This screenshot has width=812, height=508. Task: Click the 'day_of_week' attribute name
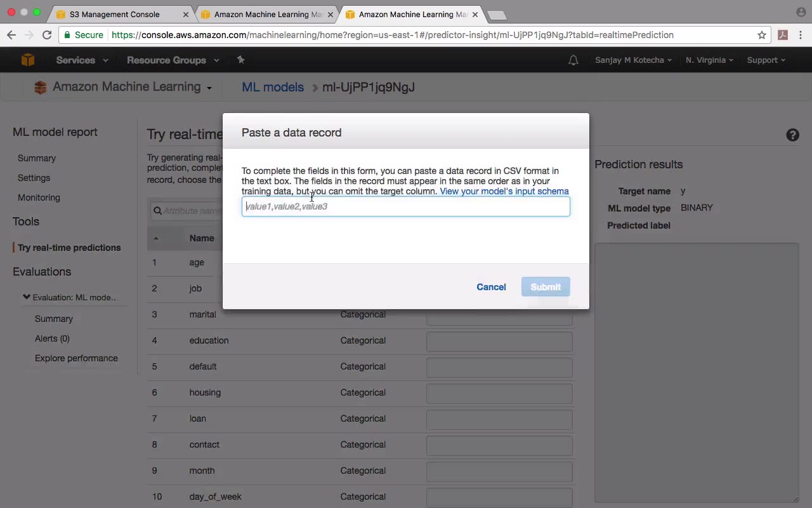click(x=215, y=497)
